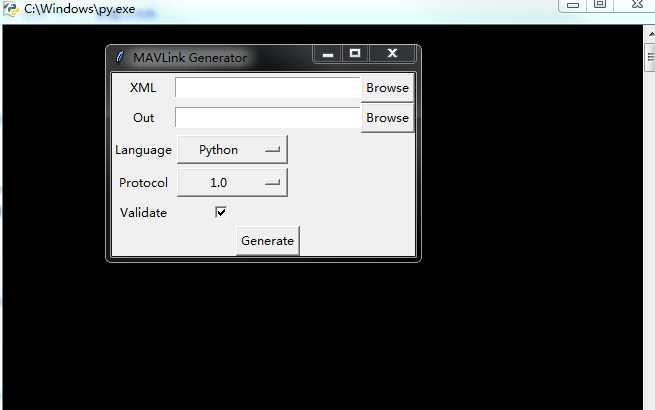Minimize the py.exe console window

click(x=573, y=5)
